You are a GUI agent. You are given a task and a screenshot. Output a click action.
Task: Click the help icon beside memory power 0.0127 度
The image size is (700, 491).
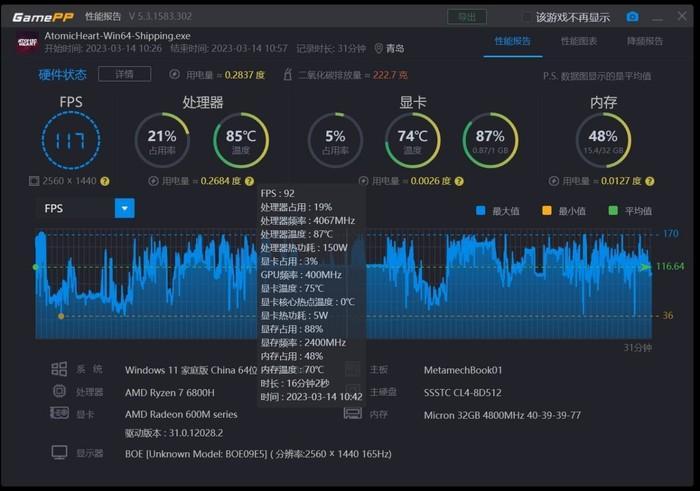pyautogui.click(x=650, y=181)
